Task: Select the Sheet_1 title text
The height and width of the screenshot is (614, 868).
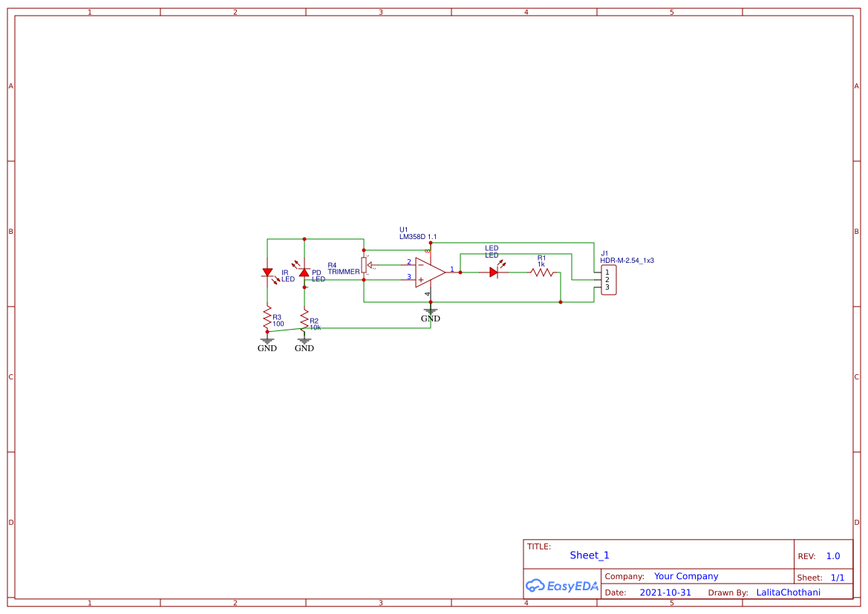Action: point(590,555)
